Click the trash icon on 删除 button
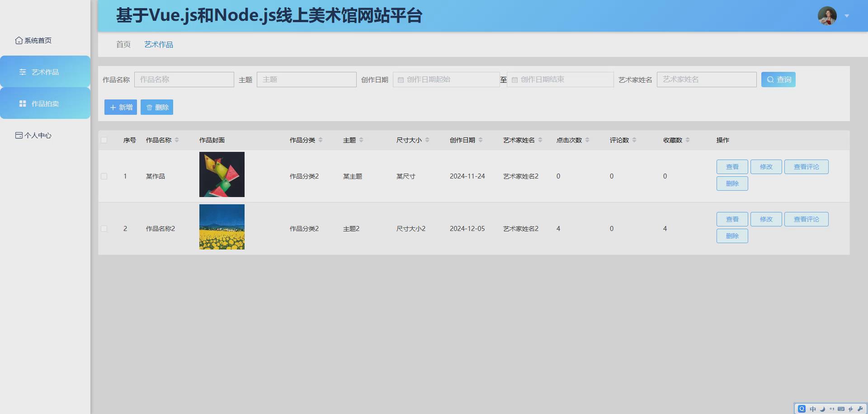This screenshot has height=414, width=868. tap(150, 107)
